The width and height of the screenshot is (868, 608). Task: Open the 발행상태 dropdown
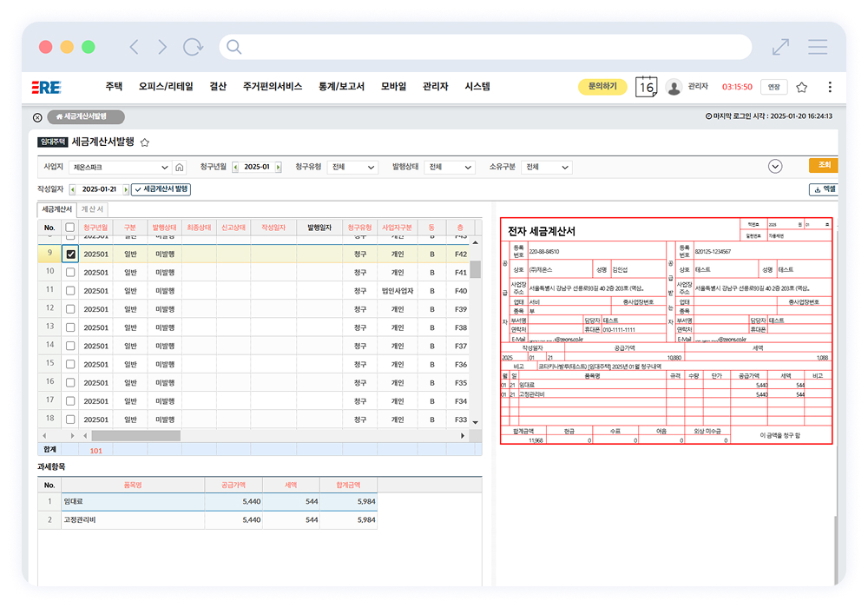tap(450, 167)
